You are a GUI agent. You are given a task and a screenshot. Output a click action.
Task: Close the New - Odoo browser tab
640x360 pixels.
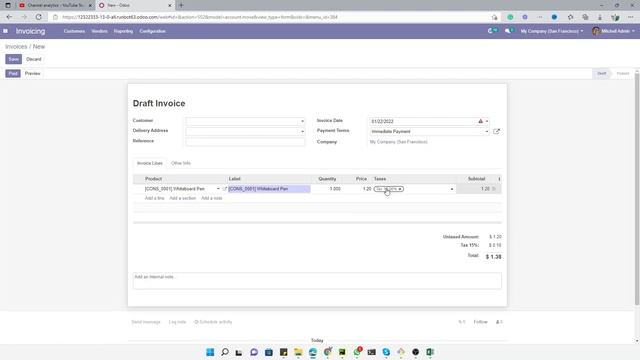(x=170, y=5)
